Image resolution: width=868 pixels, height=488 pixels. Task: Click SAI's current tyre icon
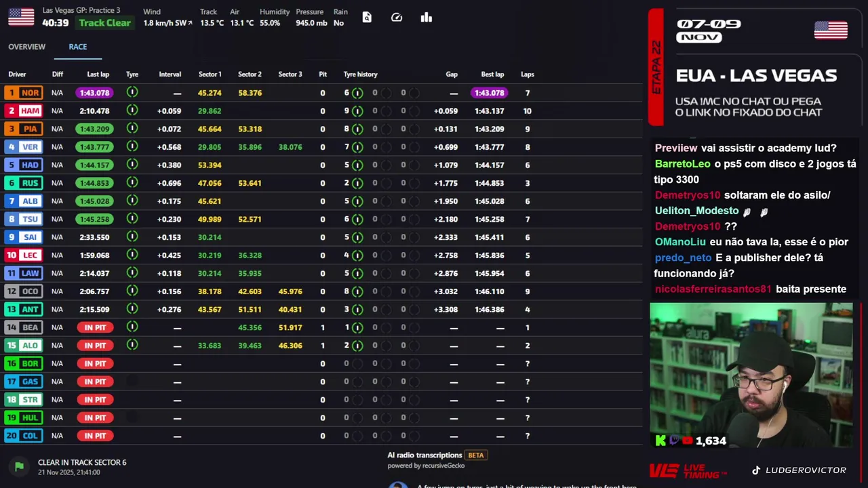[132, 237]
